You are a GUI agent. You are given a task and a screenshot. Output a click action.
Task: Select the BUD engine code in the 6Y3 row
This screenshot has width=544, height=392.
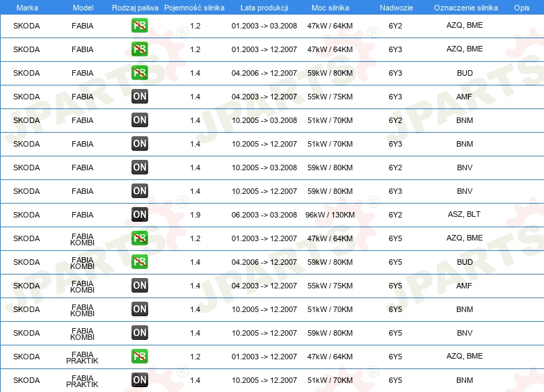pos(465,73)
